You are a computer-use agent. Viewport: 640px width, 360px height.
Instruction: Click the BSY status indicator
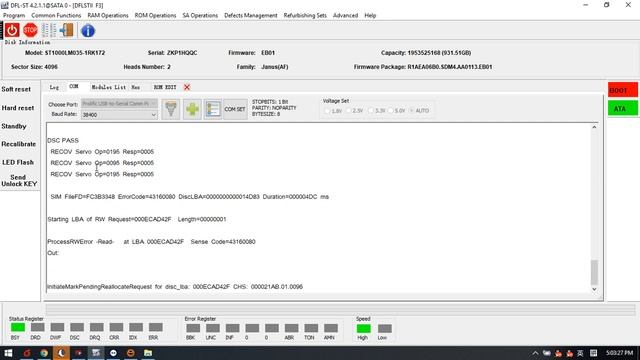coord(18,327)
